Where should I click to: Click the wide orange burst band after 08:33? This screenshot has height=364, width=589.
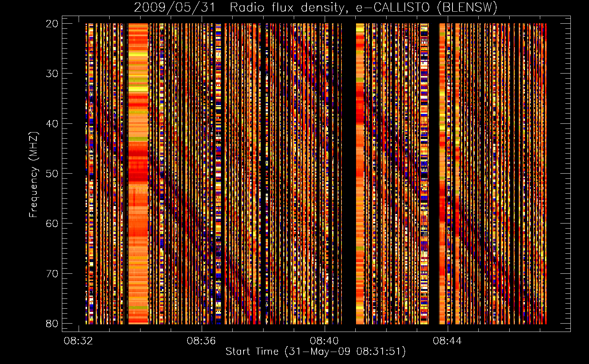138,174
